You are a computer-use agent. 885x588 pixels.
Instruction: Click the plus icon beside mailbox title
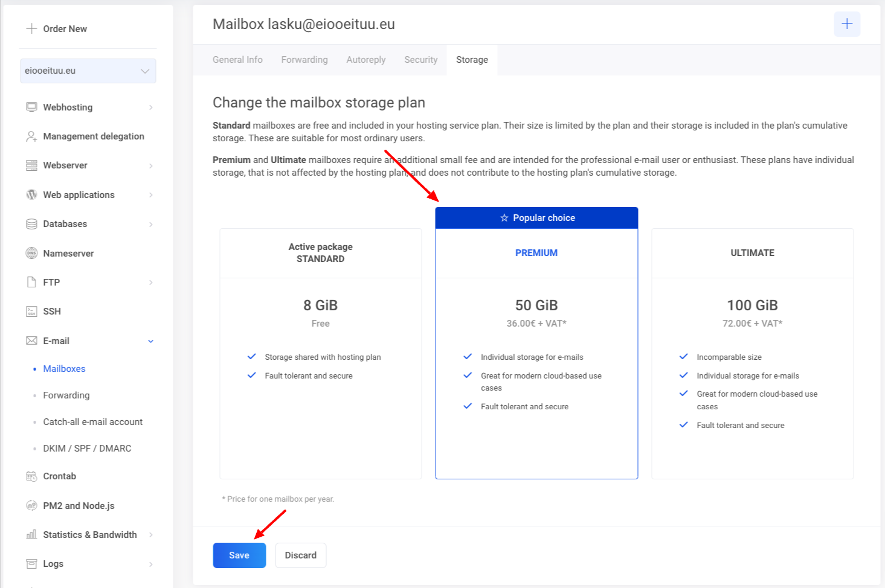pyautogui.click(x=847, y=24)
